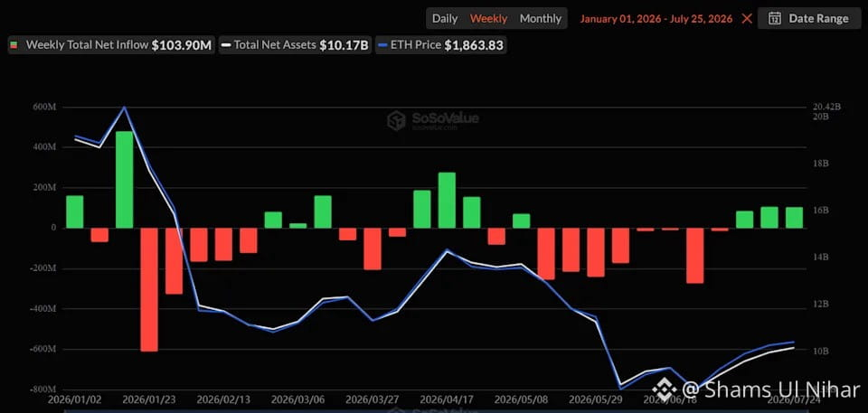Viewport: 868px width, 413px height.
Task: Click the 400M left axis label
Action: (45, 147)
